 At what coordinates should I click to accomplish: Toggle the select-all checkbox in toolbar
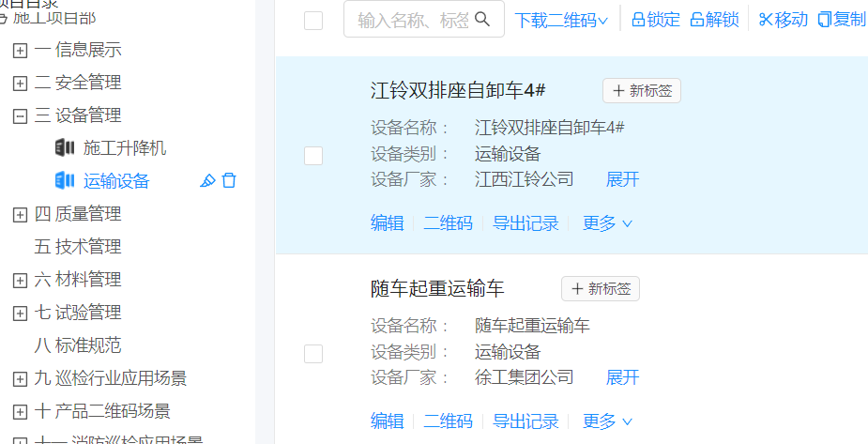pos(313,21)
